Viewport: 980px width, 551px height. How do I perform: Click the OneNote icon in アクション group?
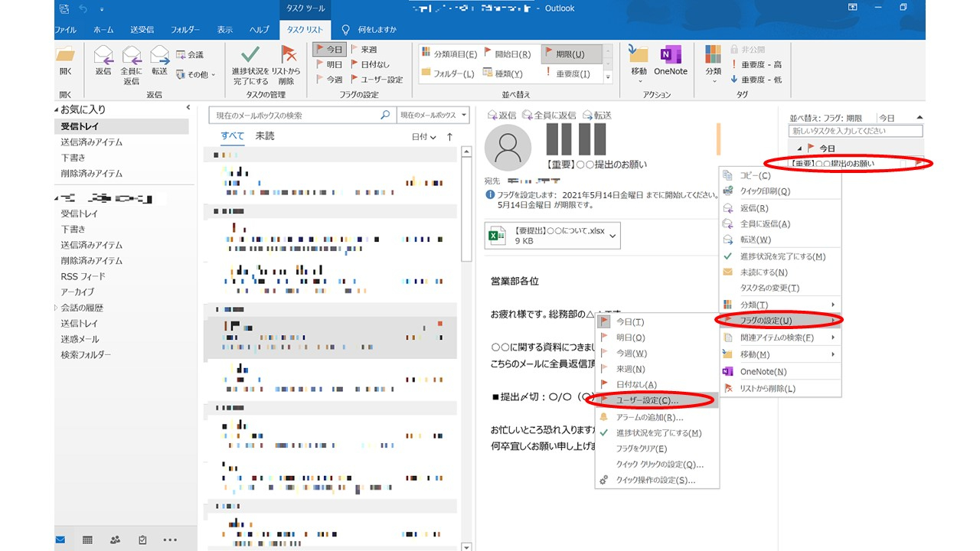[670, 56]
